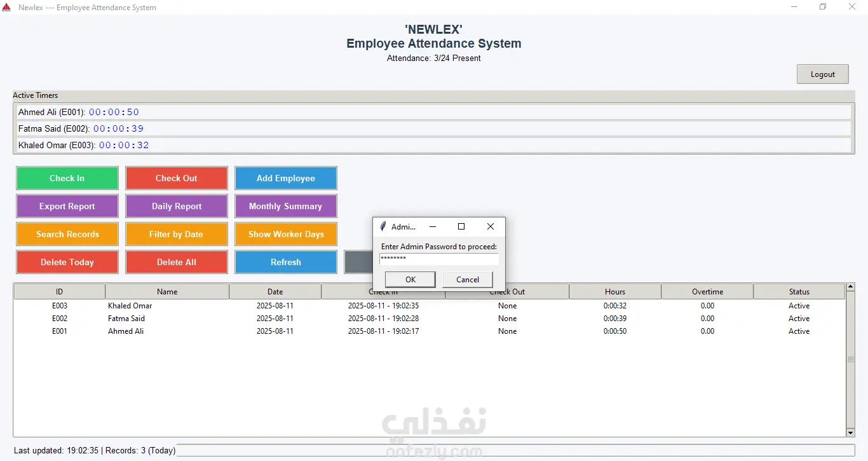Image resolution: width=868 pixels, height=461 pixels.
Task: Close the admin password dialog
Action: tap(491, 226)
